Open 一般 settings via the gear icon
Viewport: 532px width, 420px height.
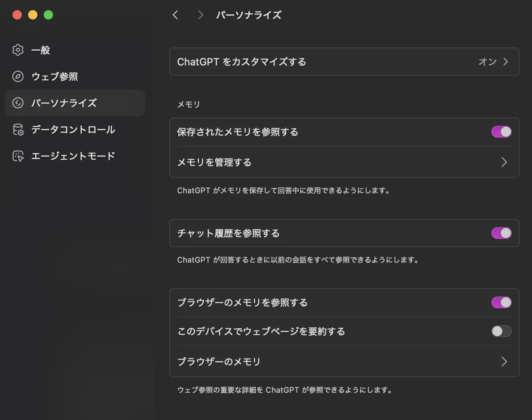tap(18, 50)
